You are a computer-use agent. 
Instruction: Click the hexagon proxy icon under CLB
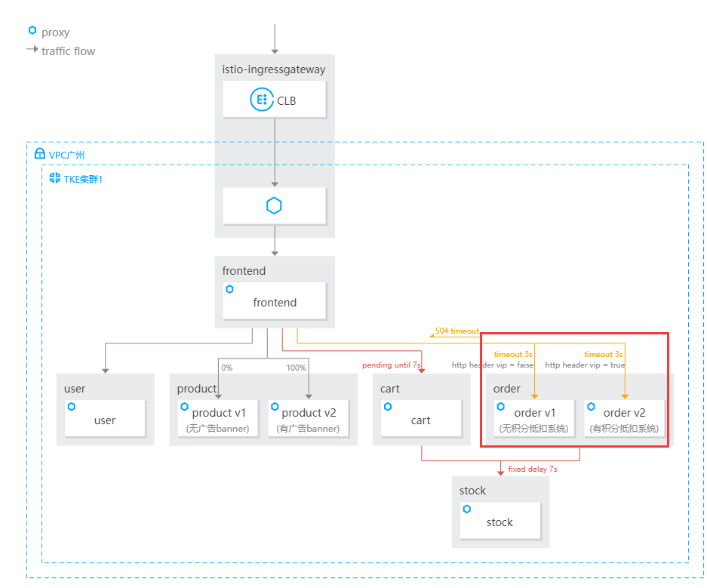pyautogui.click(x=274, y=206)
